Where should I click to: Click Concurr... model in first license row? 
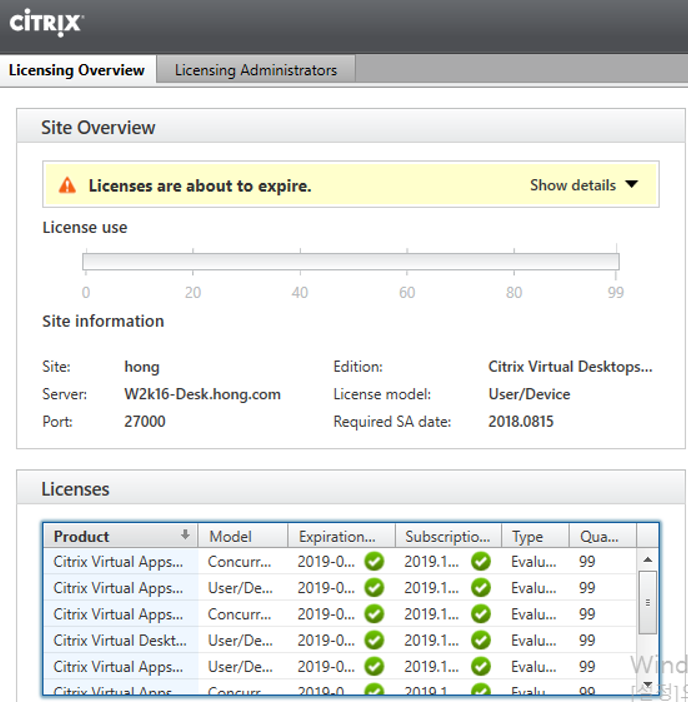point(240,562)
